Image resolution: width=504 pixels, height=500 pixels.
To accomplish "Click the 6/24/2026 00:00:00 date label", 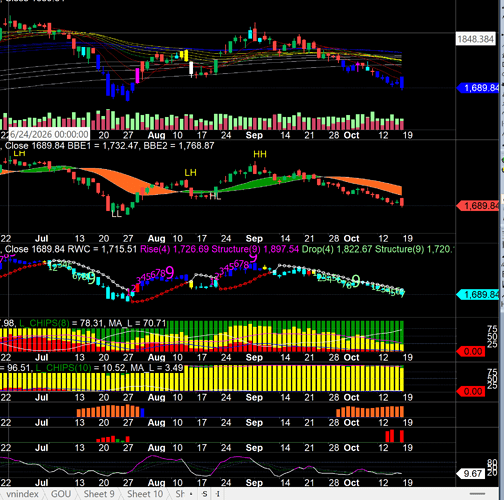I will (x=49, y=134).
